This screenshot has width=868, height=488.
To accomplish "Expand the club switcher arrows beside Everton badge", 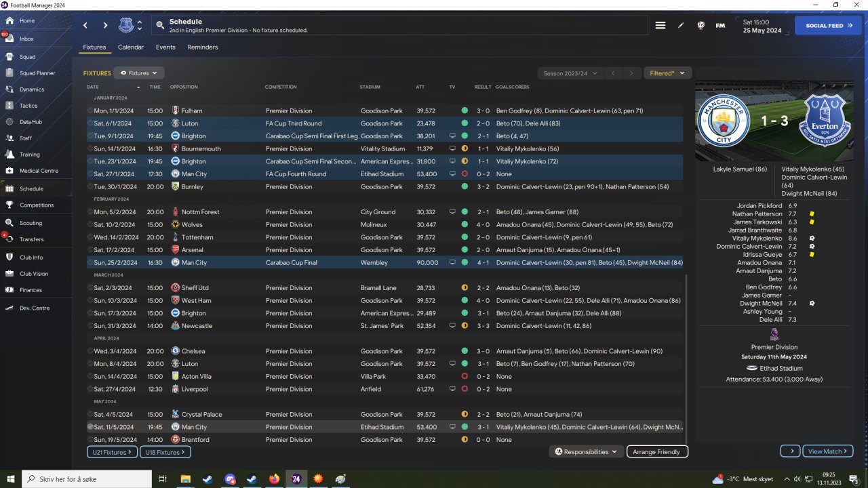I will click(x=140, y=26).
